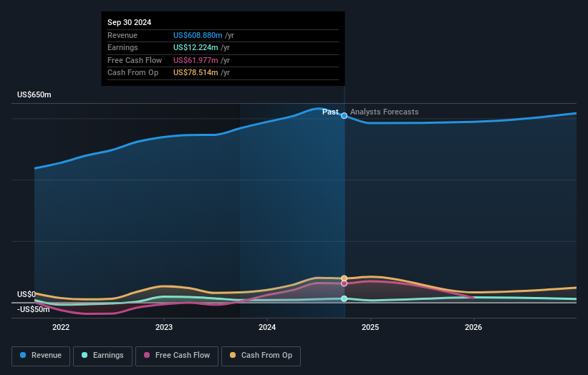588x375 pixels.
Task: Click the Past label on chart
Action: click(330, 112)
